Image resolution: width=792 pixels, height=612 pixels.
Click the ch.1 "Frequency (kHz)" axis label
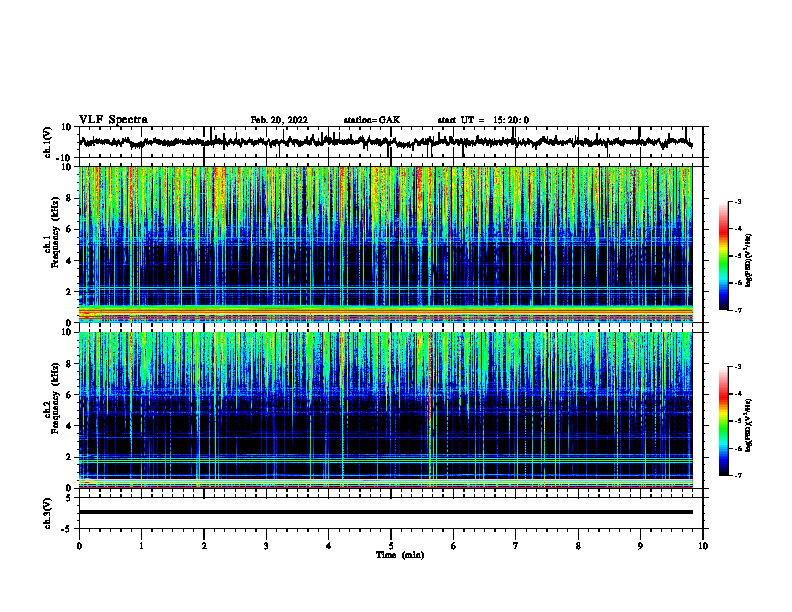point(54,230)
